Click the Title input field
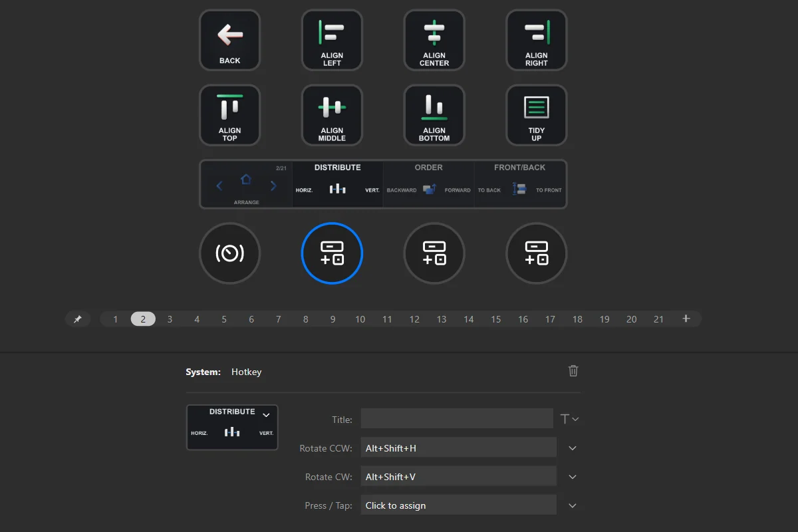The height and width of the screenshot is (532, 798). (457, 418)
